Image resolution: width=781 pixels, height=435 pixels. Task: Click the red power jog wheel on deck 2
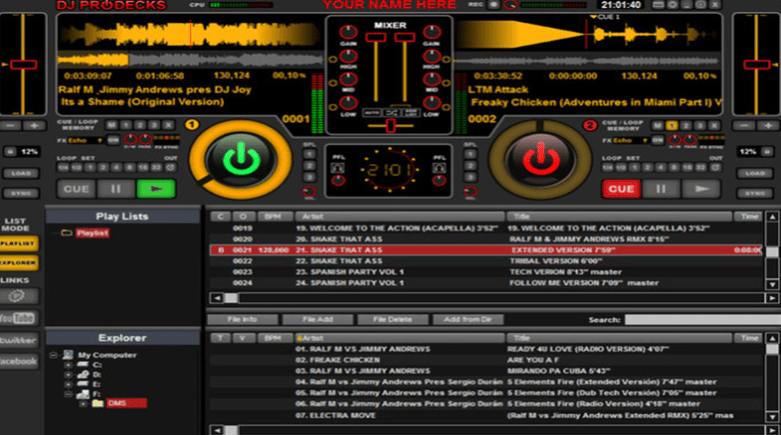[x=540, y=159]
